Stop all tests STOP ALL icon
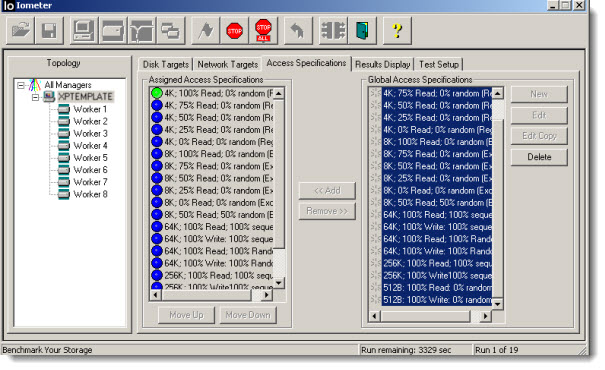This screenshot has height=370, width=605. (263, 30)
